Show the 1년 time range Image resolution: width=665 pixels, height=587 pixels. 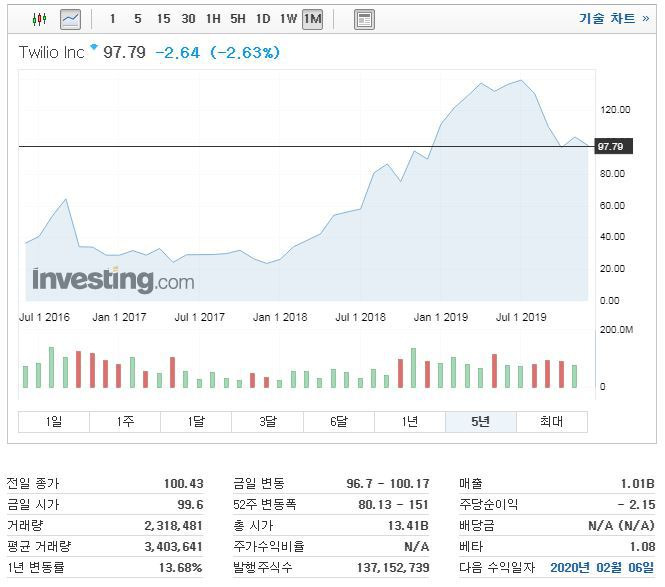pyautogui.click(x=410, y=422)
